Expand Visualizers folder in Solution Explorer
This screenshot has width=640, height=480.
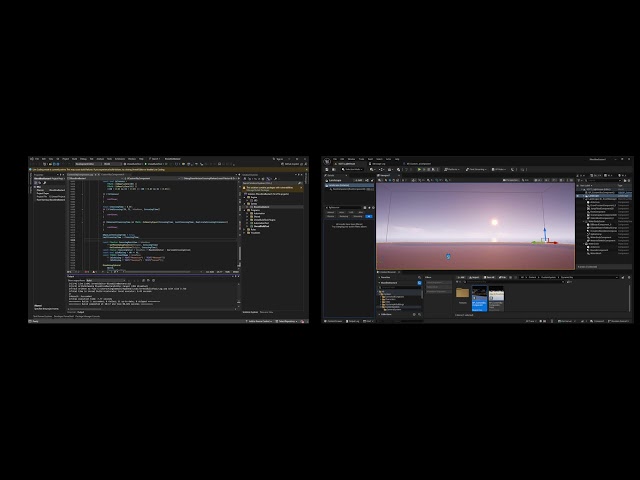click(244, 233)
